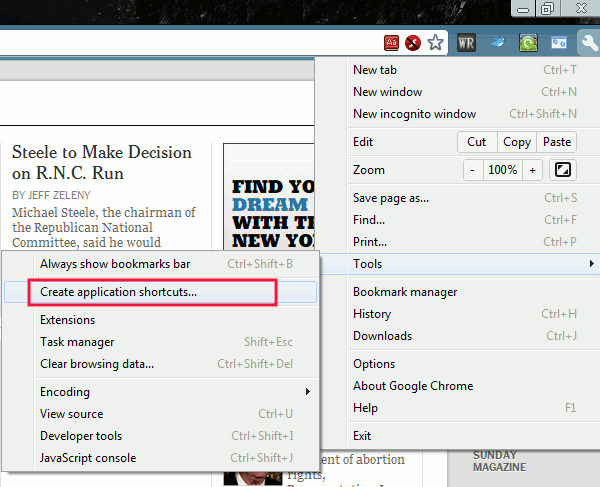Click the Jeff Zeleny byline
The width and height of the screenshot is (600, 487).
(51, 195)
